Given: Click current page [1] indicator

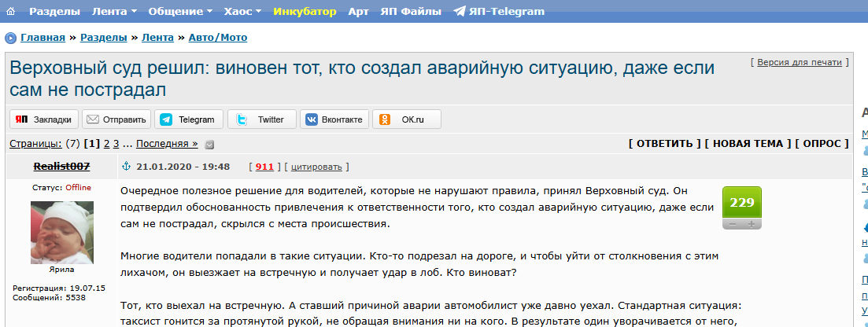Looking at the screenshot, I should 92,144.
